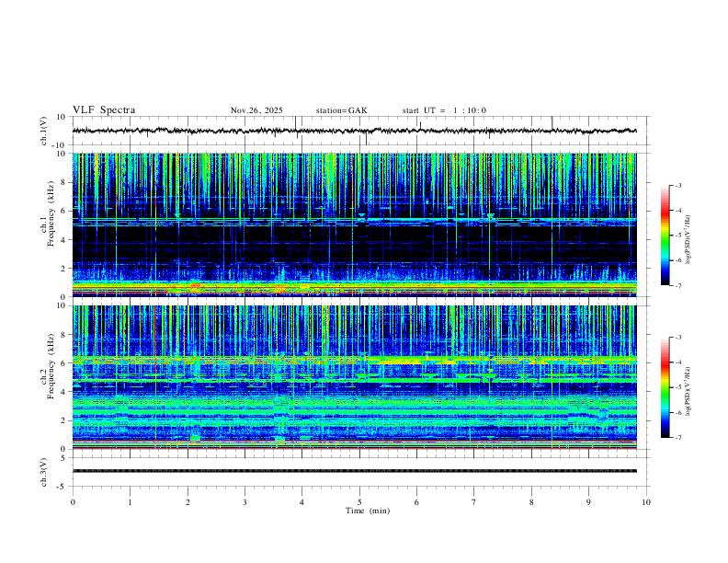Screen dimensions: 728x563
Task: Click time-axis tick label "7"
Action: [474, 502]
